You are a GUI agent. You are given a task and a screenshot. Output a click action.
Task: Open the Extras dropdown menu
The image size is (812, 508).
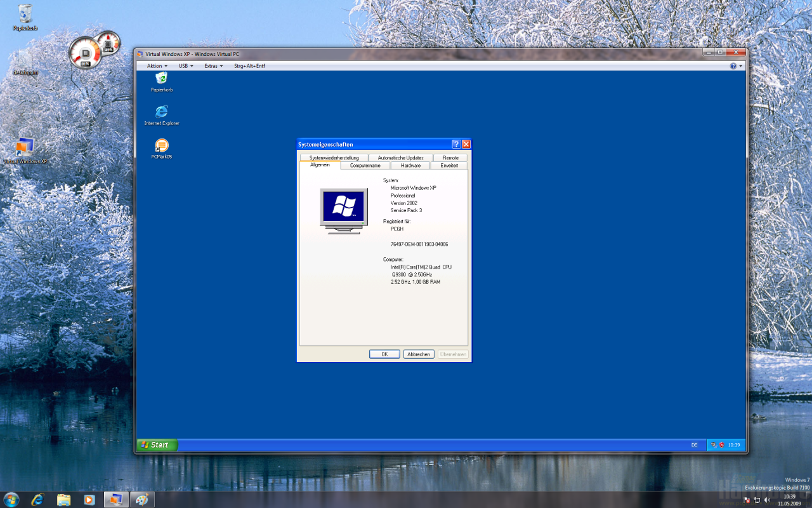214,66
